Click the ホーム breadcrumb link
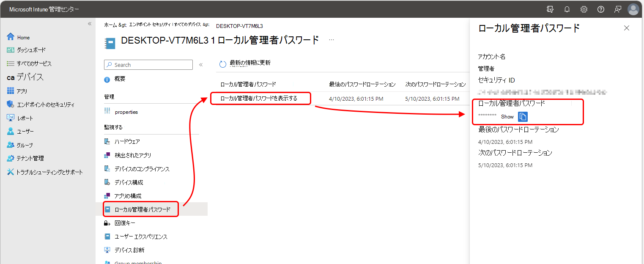Screen dimensions: 644x264 (x=110, y=25)
